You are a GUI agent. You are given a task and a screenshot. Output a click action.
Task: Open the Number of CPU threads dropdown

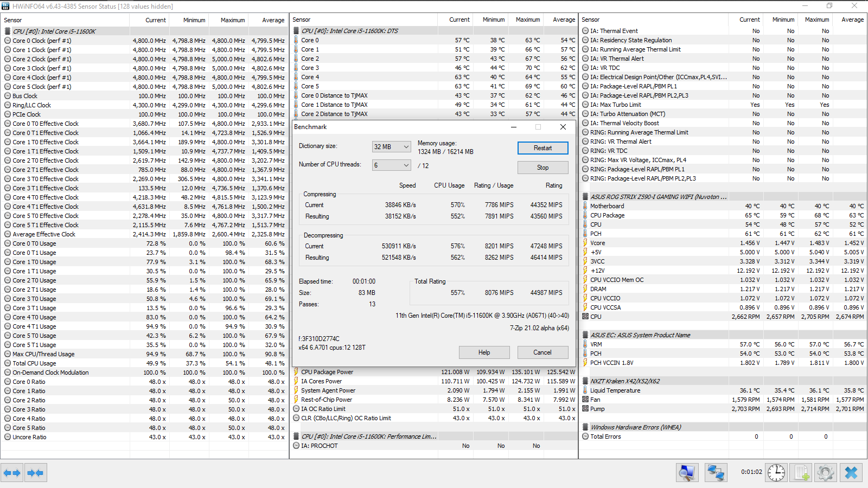click(x=391, y=165)
